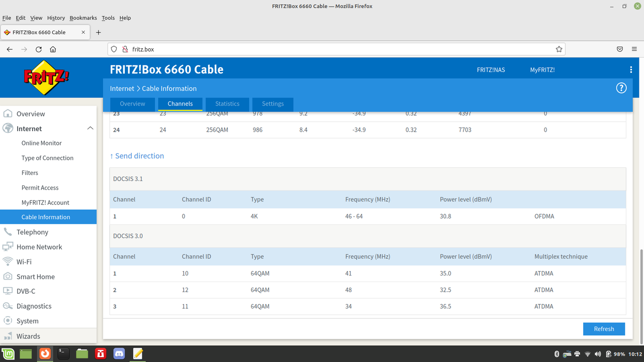Image resolution: width=644 pixels, height=362 pixels.
Task: Open MyFRITZ! Account sidebar entry
Action: [x=45, y=202]
